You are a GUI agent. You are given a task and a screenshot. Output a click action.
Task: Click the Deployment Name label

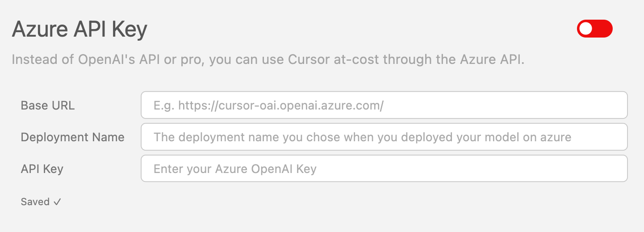72,137
